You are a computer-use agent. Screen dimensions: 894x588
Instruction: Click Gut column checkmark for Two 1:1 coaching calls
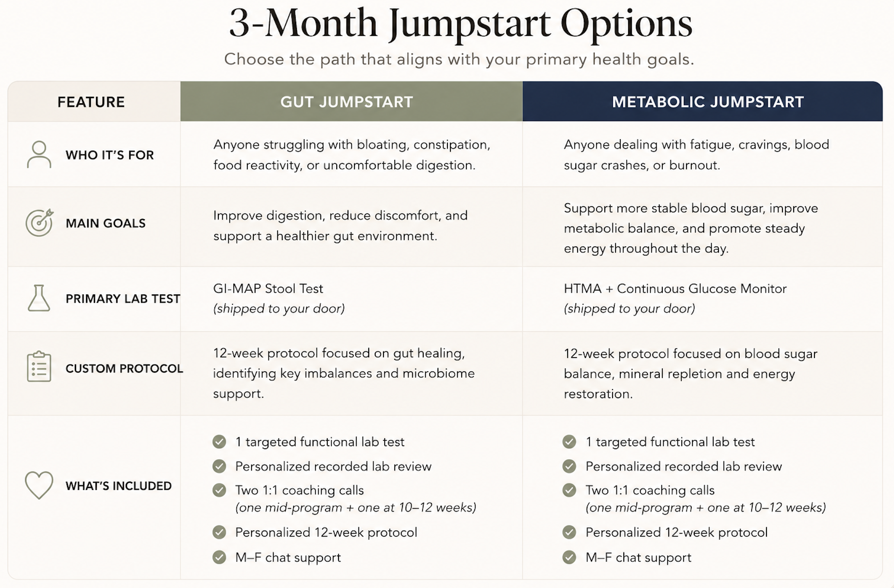pyautogui.click(x=219, y=490)
